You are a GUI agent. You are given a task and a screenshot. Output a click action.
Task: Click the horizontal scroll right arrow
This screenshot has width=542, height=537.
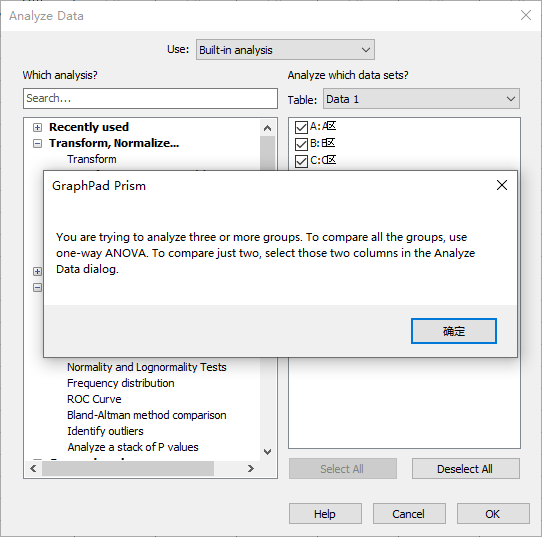click(251, 469)
